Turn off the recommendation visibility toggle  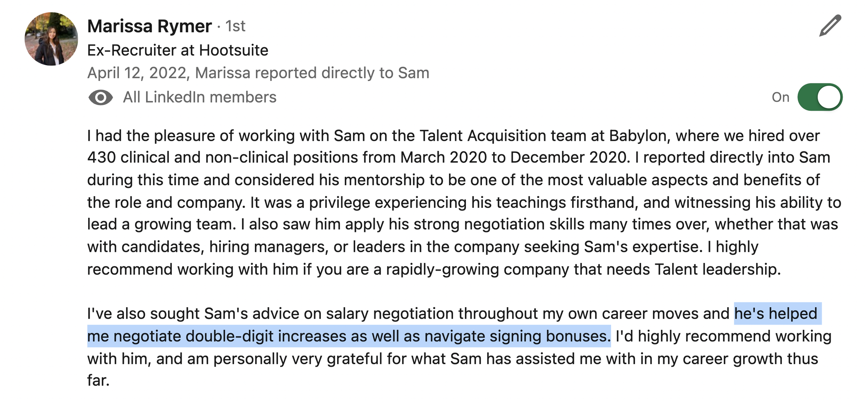820,97
